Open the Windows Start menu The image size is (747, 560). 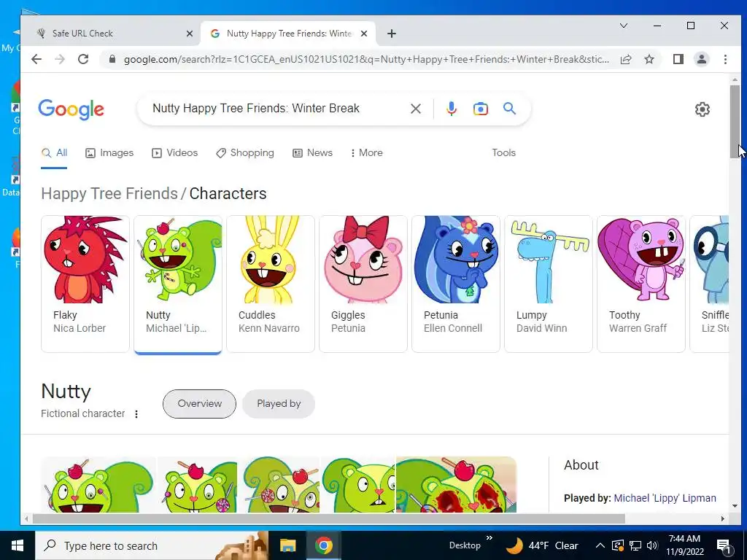(x=18, y=545)
